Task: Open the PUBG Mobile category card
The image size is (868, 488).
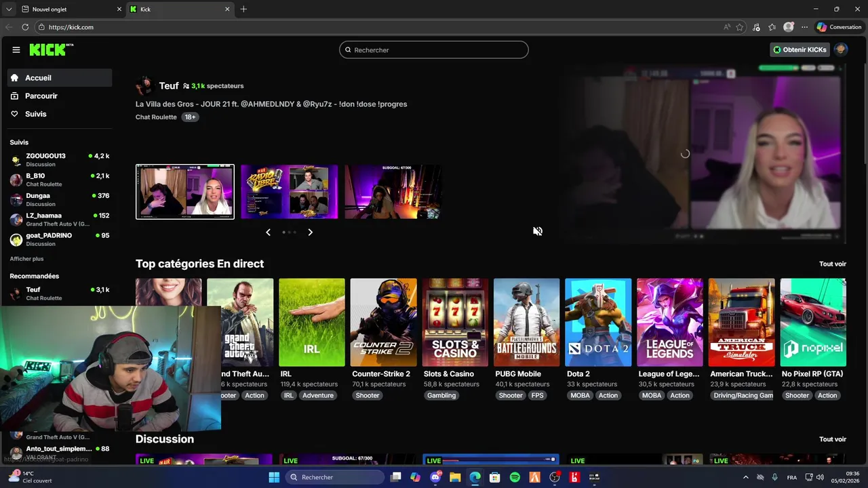Action: point(527,323)
